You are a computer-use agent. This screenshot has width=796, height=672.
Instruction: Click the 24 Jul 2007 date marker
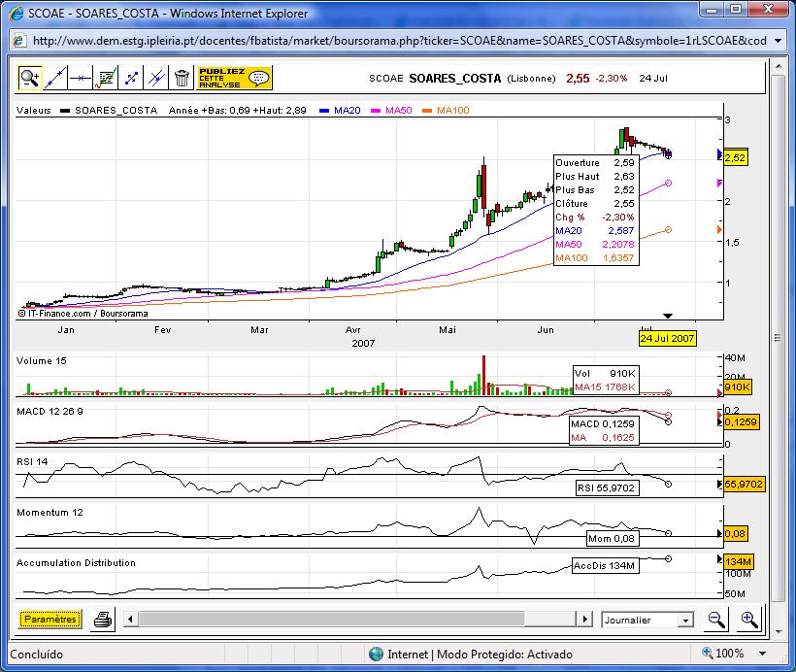667,338
